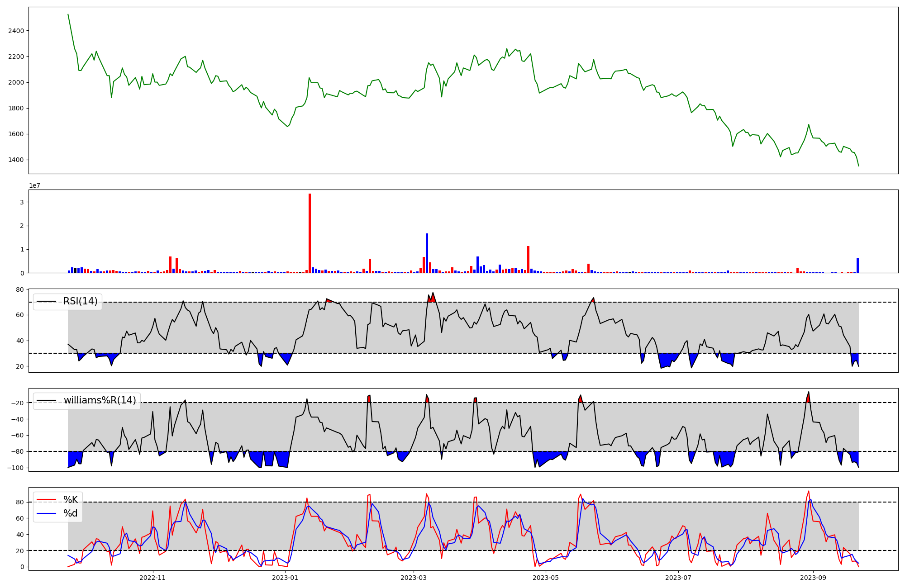Click the 2400 price axis tick label
The width and height of the screenshot is (905, 588).
click(x=16, y=31)
